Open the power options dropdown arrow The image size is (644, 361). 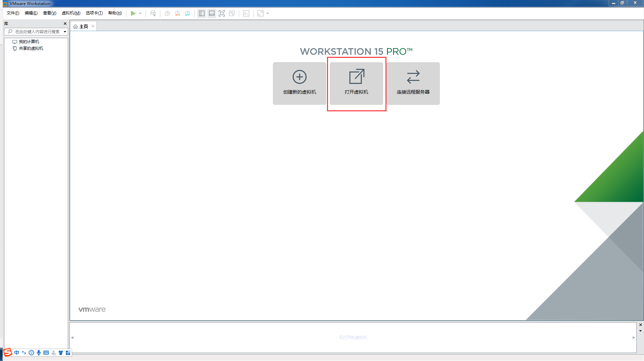tap(140, 13)
